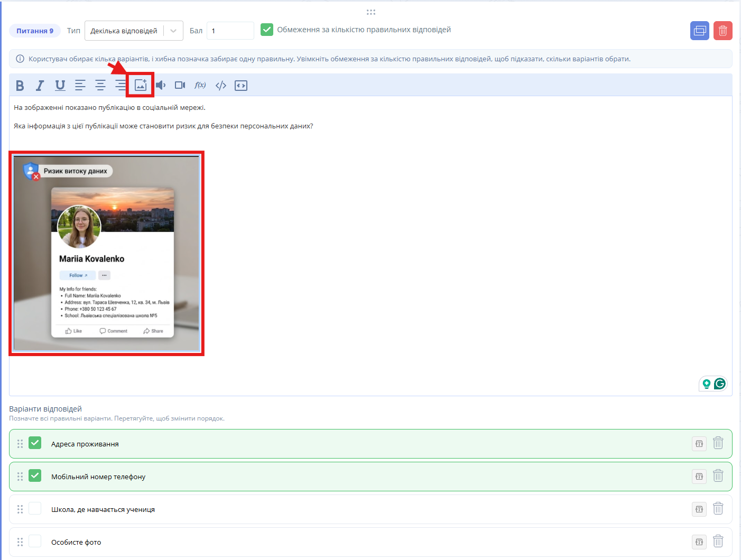Insert video with camera icon

180,85
